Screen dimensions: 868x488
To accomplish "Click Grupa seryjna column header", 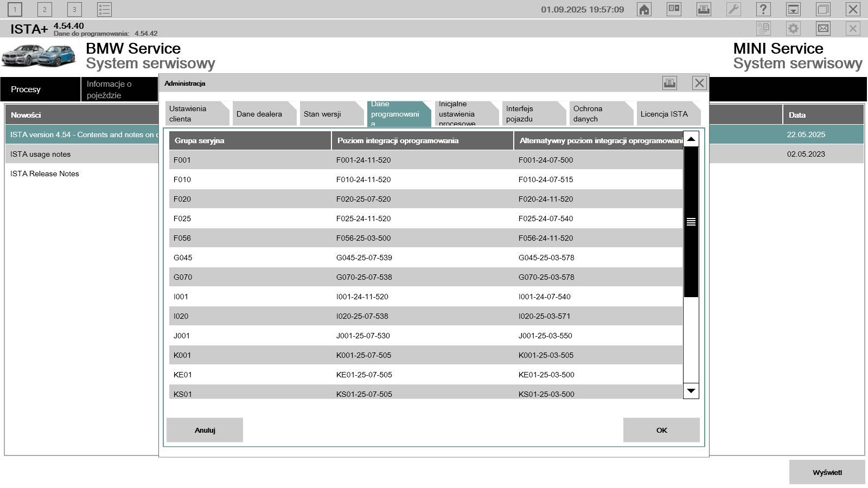I will click(250, 140).
